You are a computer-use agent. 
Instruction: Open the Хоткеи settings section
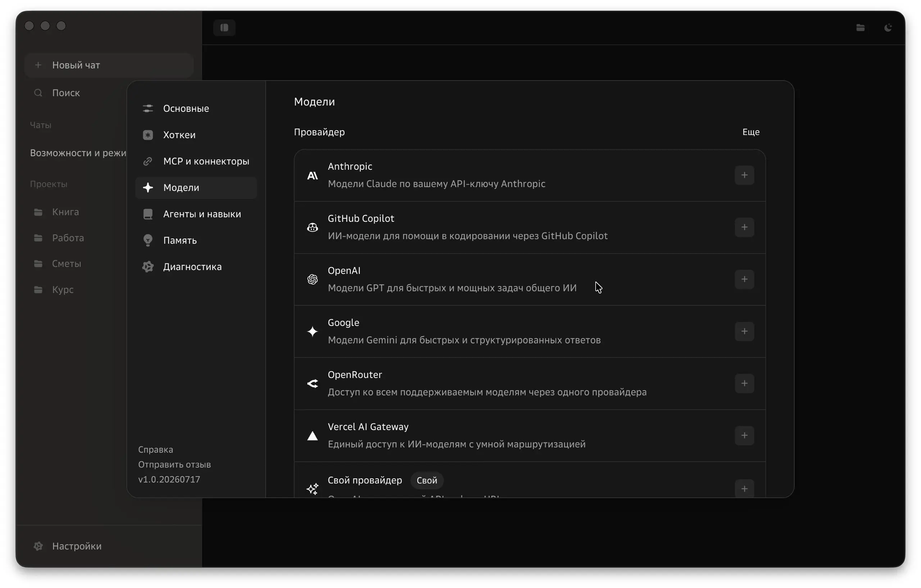(196, 135)
